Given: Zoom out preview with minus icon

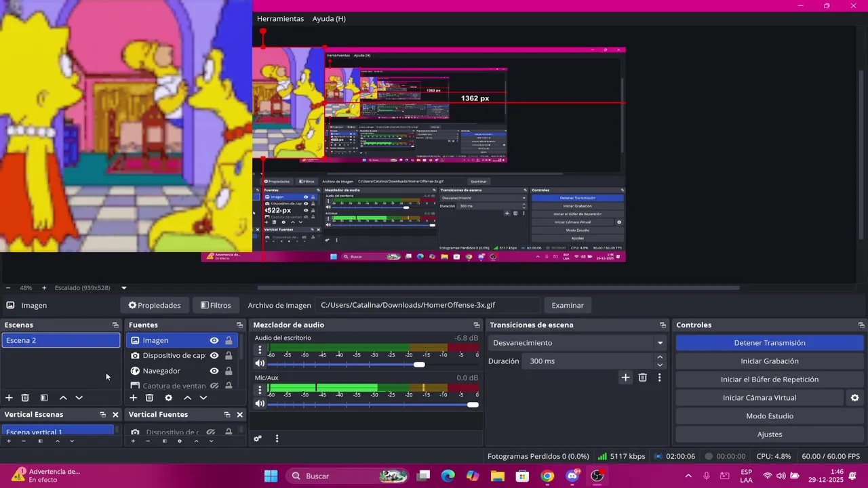Looking at the screenshot, I should pyautogui.click(x=8, y=288).
